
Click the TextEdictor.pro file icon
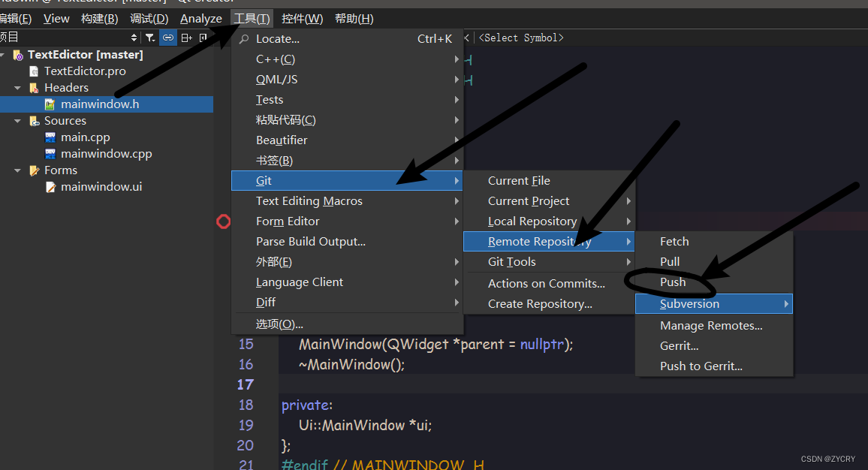(34, 71)
